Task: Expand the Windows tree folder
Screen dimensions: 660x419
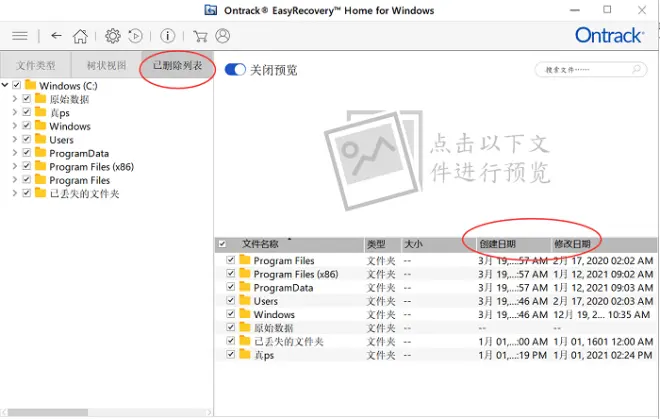Action: pyautogui.click(x=15, y=125)
